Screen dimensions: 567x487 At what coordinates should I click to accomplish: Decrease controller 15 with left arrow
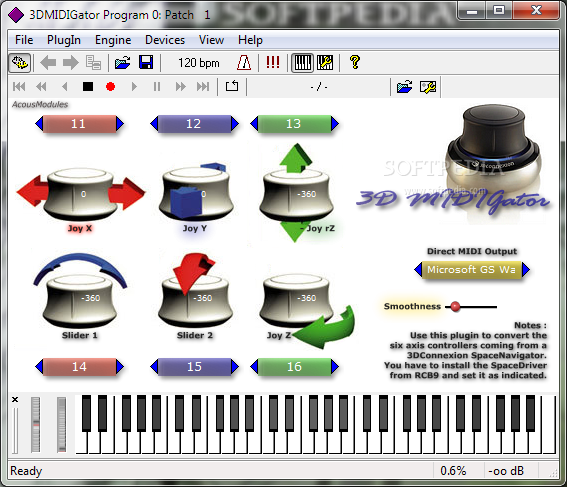pos(154,367)
